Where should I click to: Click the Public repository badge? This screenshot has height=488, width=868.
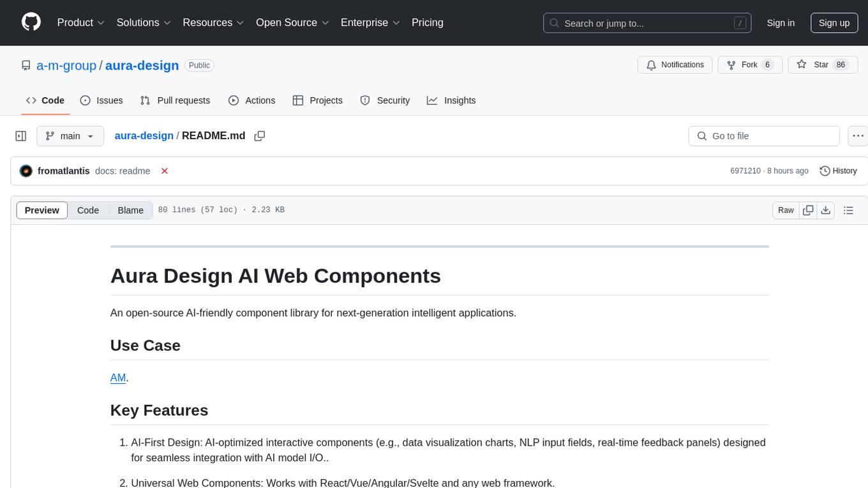coord(199,65)
